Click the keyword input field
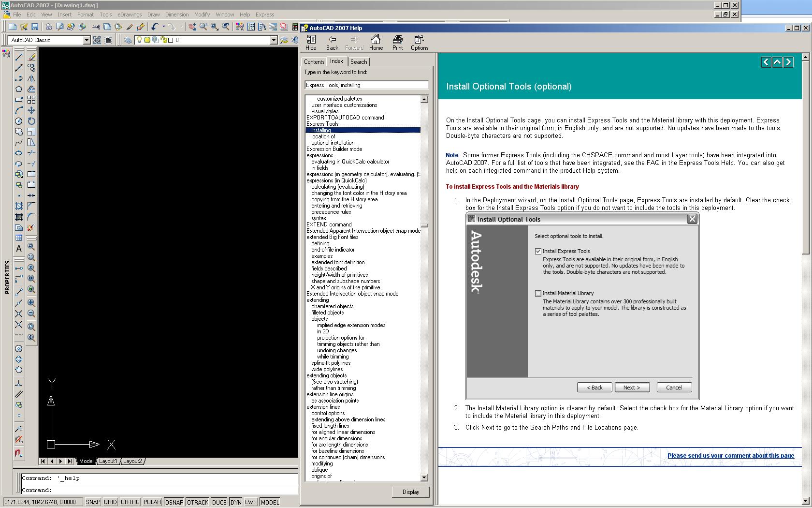 click(x=366, y=85)
